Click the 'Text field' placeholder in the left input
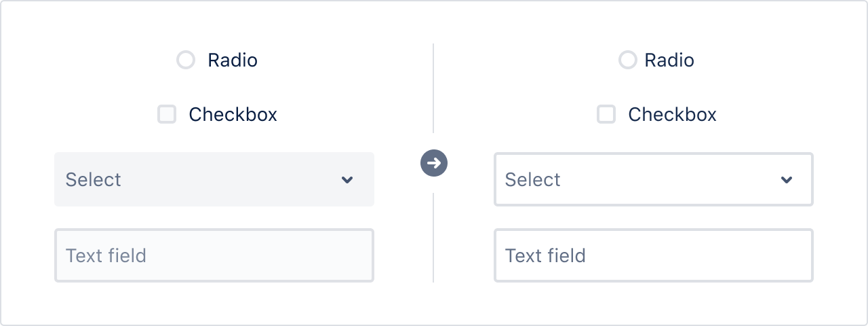Screen dimensions: 868x326 point(106,256)
